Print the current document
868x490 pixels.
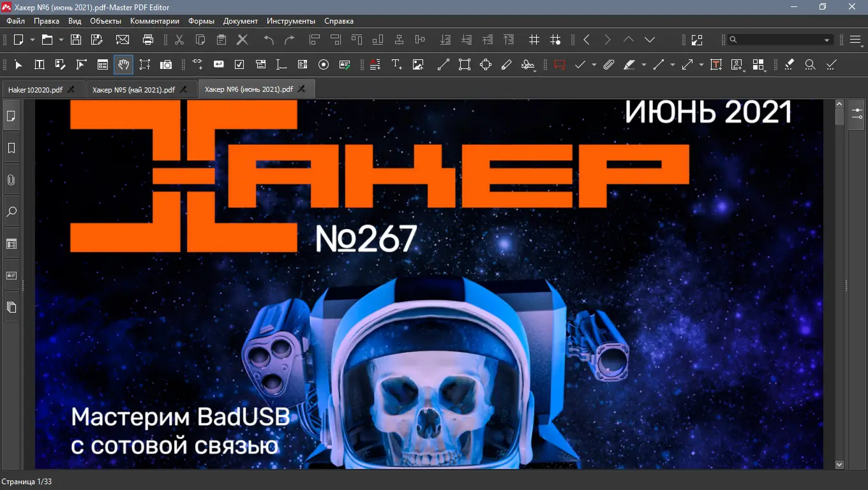point(148,40)
